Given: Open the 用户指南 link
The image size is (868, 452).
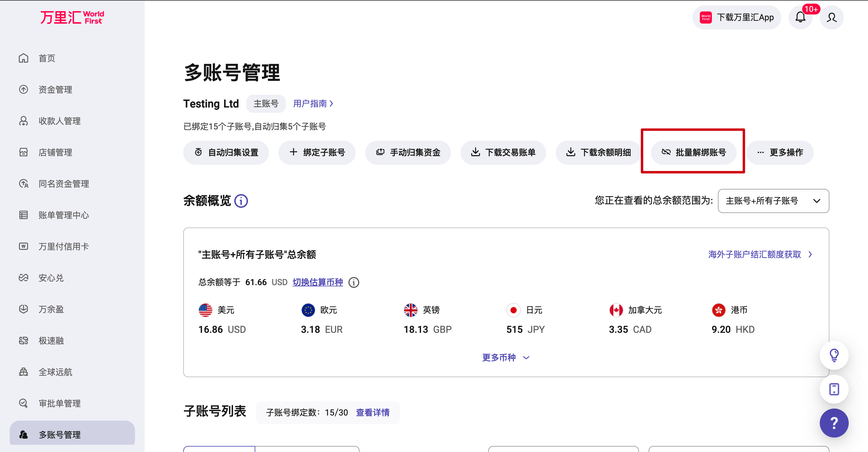Looking at the screenshot, I should pos(313,103).
